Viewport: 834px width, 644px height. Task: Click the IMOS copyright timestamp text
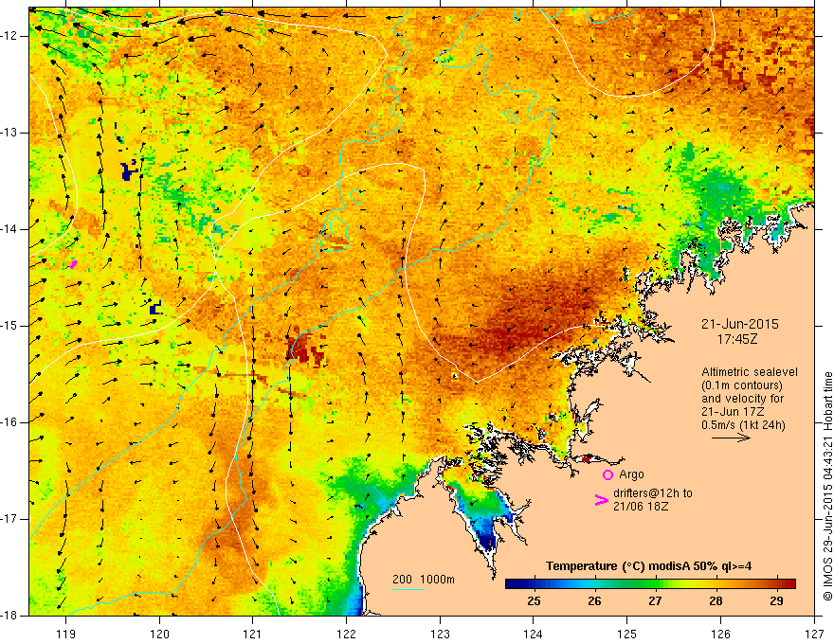click(827, 486)
